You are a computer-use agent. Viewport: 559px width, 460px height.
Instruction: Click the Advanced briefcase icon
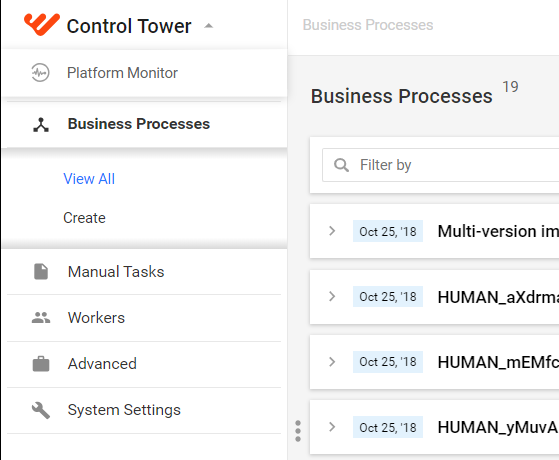point(41,364)
